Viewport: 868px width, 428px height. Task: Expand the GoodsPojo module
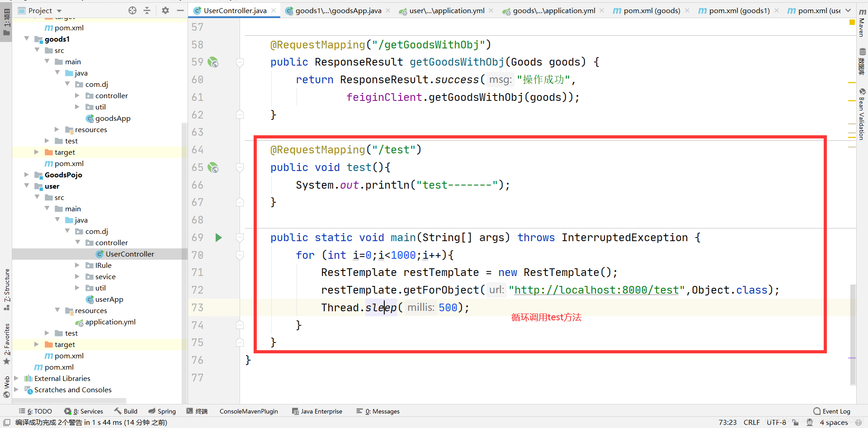(27, 175)
